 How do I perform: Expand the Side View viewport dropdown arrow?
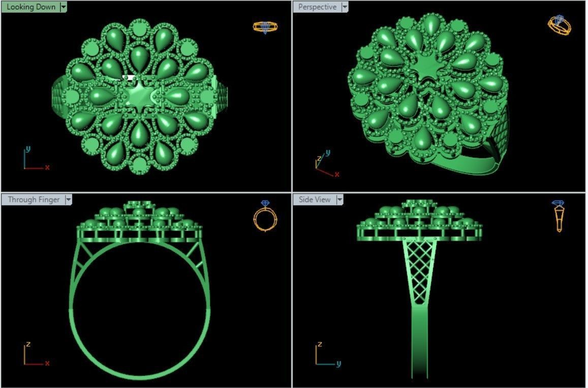tap(340, 200)
